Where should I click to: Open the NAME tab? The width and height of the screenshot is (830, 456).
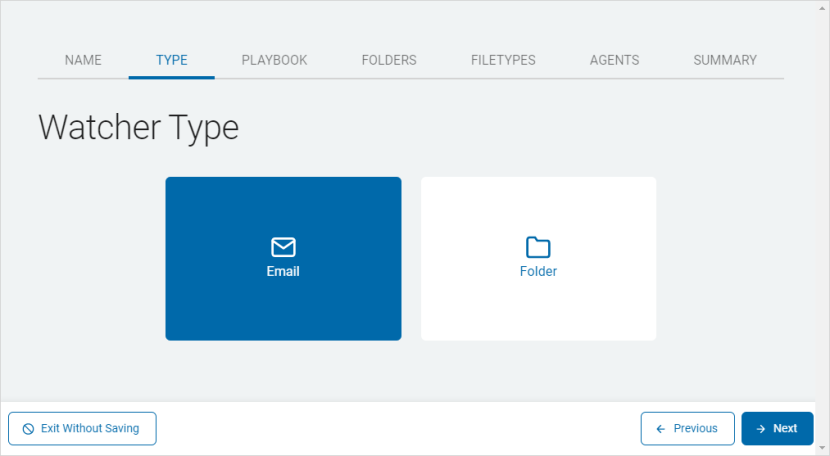point(83,60)
